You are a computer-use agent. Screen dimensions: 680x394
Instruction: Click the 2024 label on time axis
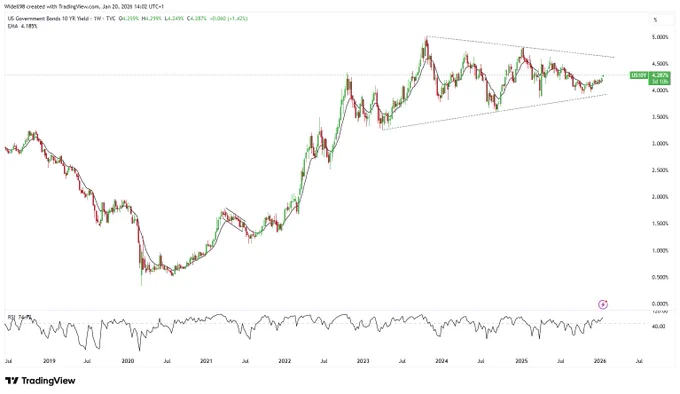441,361
